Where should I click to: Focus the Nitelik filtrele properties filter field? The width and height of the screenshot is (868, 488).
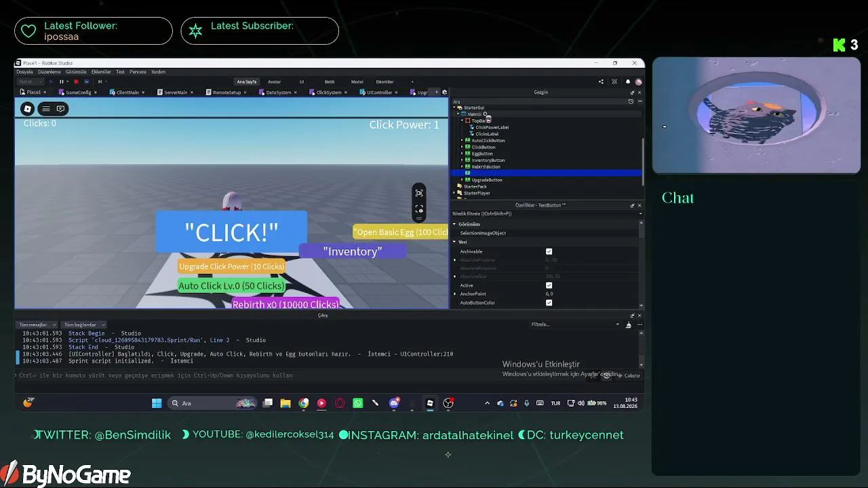click(545, 213)
